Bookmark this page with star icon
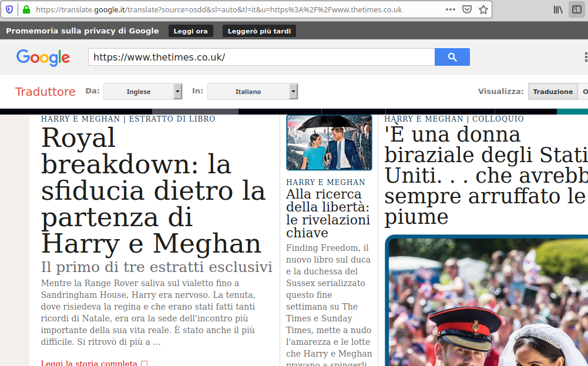The image size is (588, 366). pyautogui.click(x=483, y=9)
